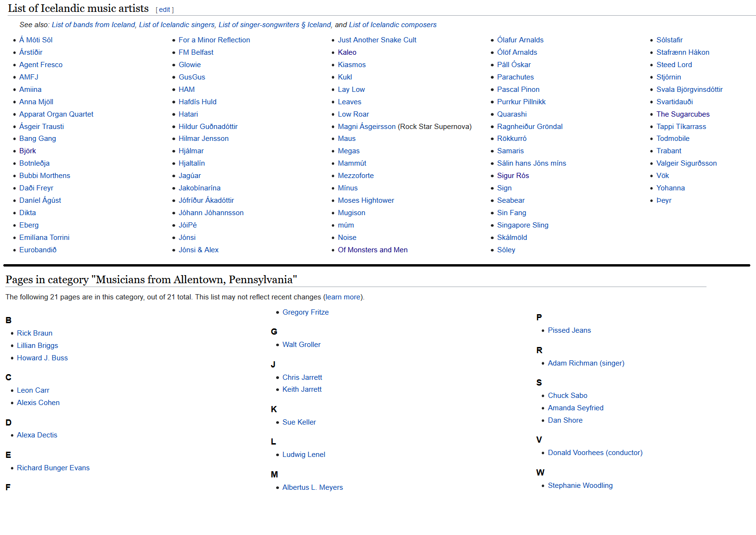This screenshot has width=756, height=535.
Task: Open the Hatari link
Action: point(188,114)
